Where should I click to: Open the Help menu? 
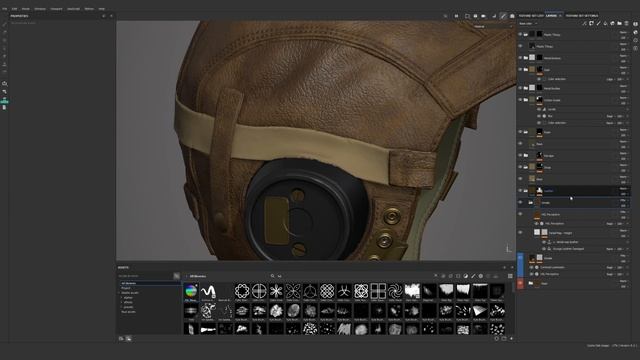[101, 9]
